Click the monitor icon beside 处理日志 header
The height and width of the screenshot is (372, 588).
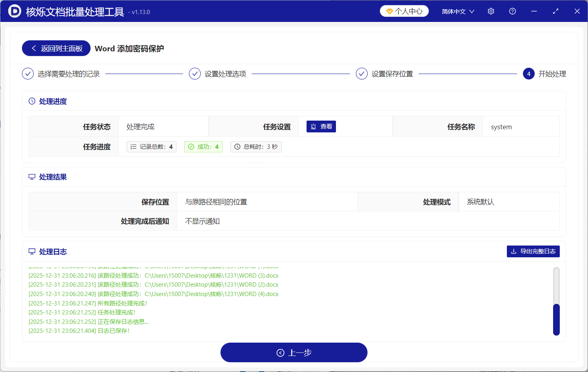pyautogui.click(x=32, y=251)
